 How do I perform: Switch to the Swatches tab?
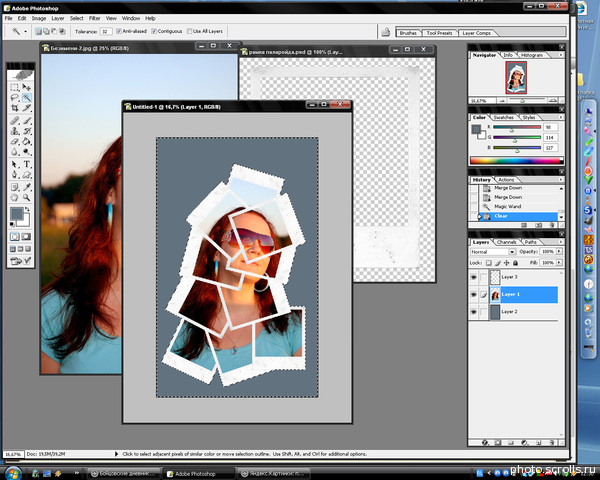pyautogui.click(x=503, y=117)
